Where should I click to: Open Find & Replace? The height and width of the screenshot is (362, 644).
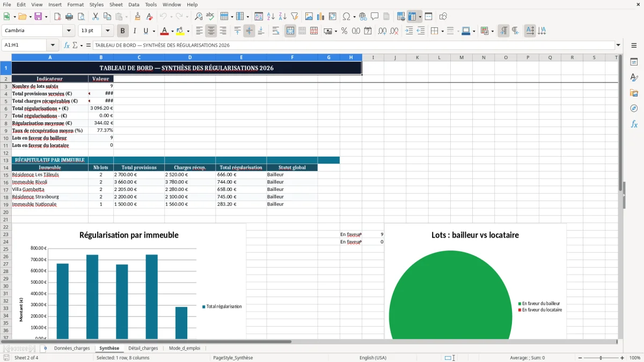[199, 17]
